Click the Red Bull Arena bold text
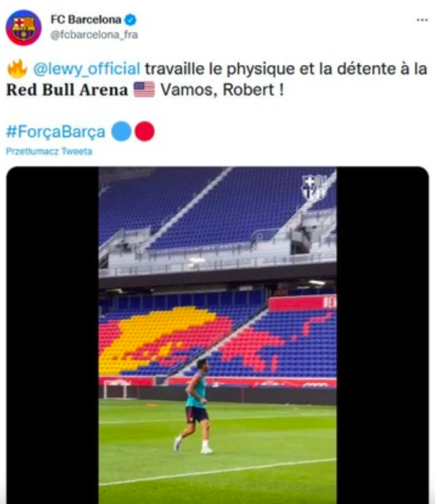Image resolution: width=435 pixels, height=504 pixels. tap(67, 89)
